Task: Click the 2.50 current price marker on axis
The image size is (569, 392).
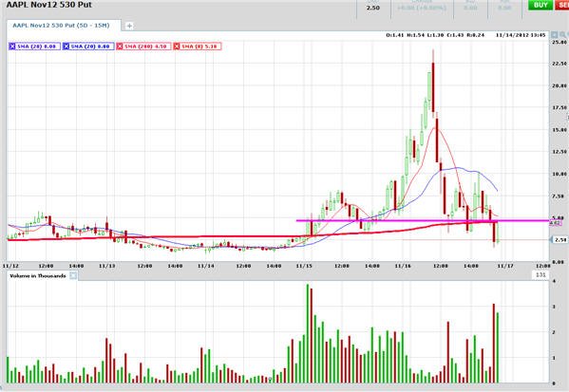Action: pyautogui.click(x=560, y=240)
